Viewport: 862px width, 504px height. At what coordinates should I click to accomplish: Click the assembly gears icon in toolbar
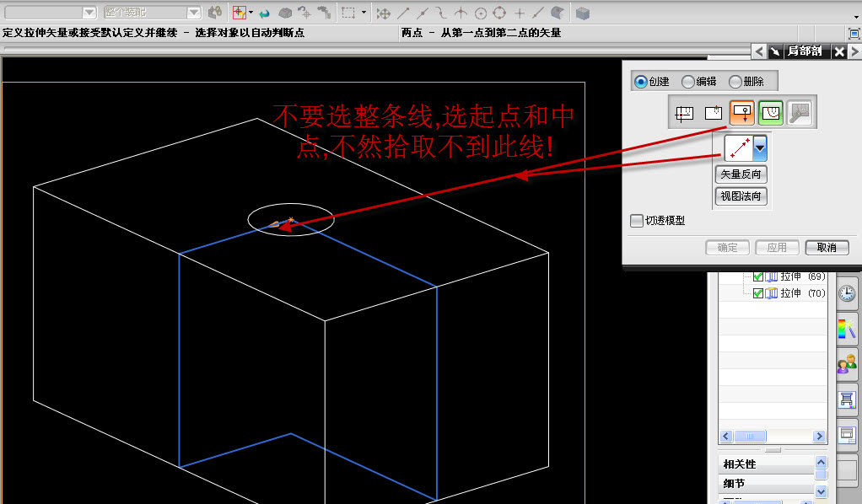[x=215, y=12]
